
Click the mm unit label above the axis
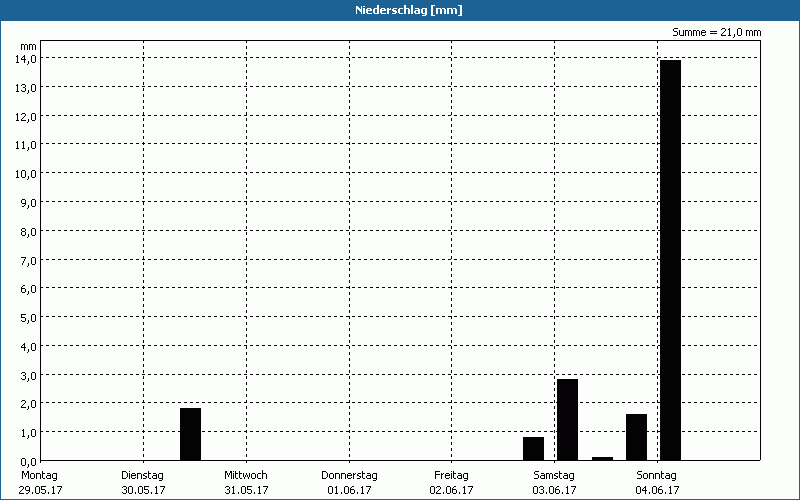[x=28, y=47]
